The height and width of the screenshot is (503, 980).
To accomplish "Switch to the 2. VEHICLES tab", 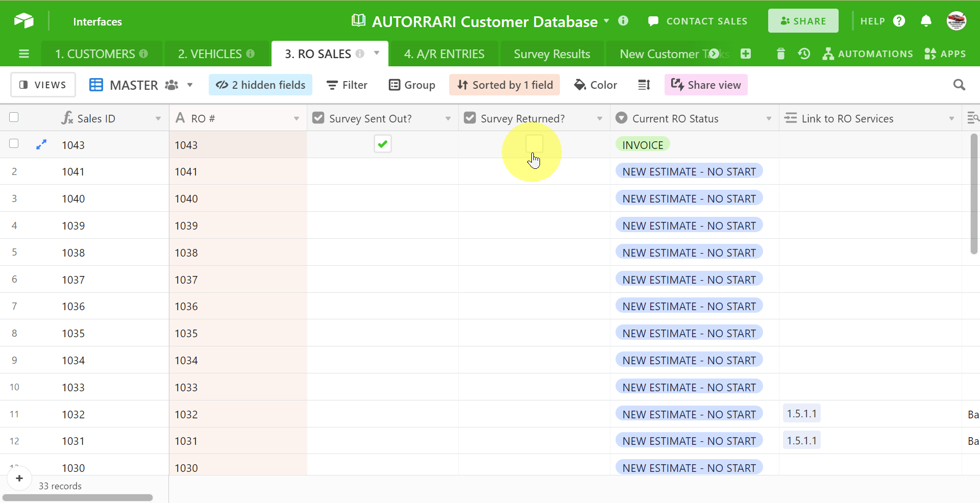I will click(x=216, y=54).
